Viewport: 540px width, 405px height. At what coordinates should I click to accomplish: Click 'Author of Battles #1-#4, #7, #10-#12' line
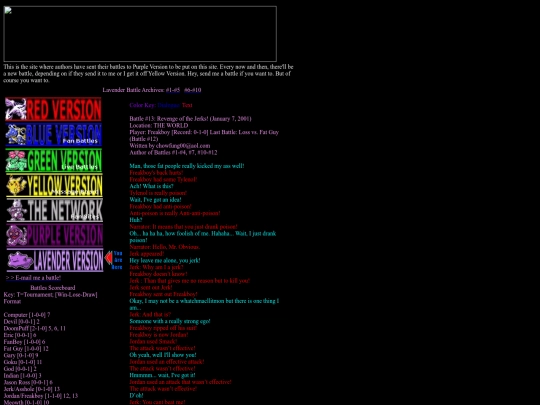[173, 152]
